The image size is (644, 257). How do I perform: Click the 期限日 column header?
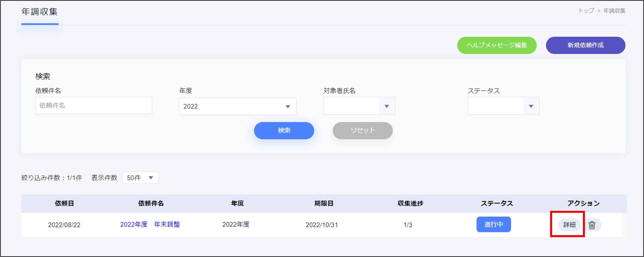324,203
